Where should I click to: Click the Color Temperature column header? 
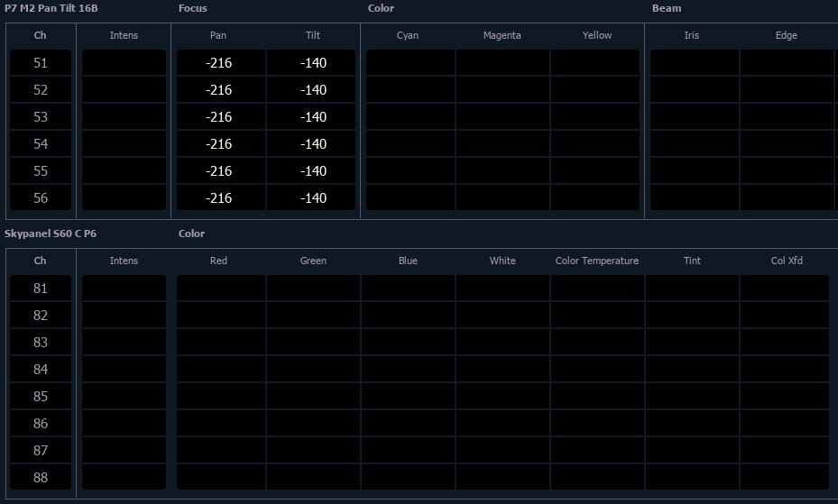(597, 261)
